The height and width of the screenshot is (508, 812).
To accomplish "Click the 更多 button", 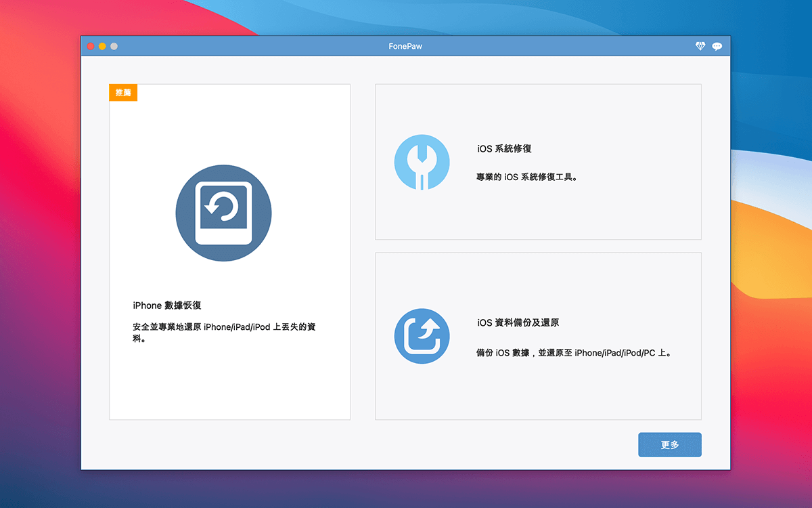I will [x=670, y=445].
